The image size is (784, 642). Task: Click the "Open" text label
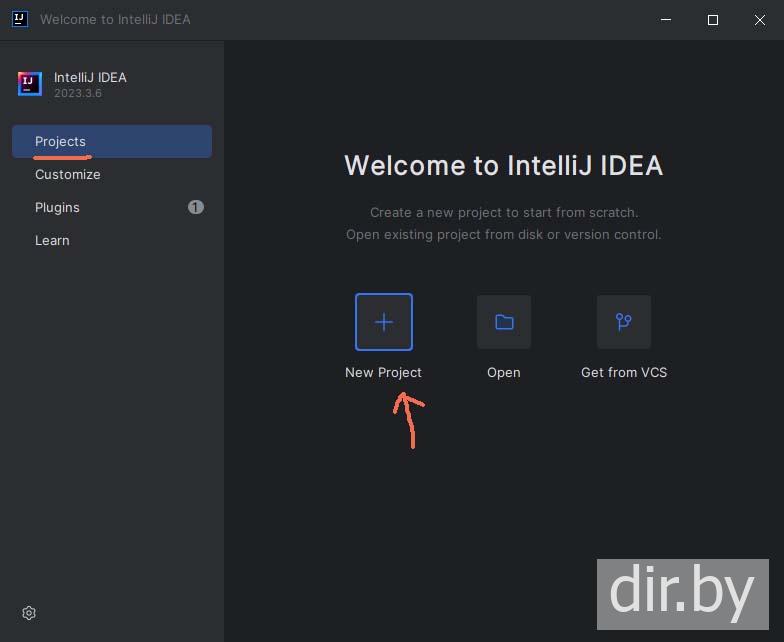(x=503, y=372)
